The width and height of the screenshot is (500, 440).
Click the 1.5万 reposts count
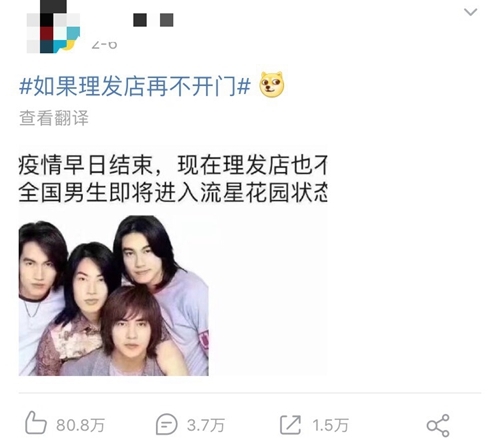click(x=330, y=425)
